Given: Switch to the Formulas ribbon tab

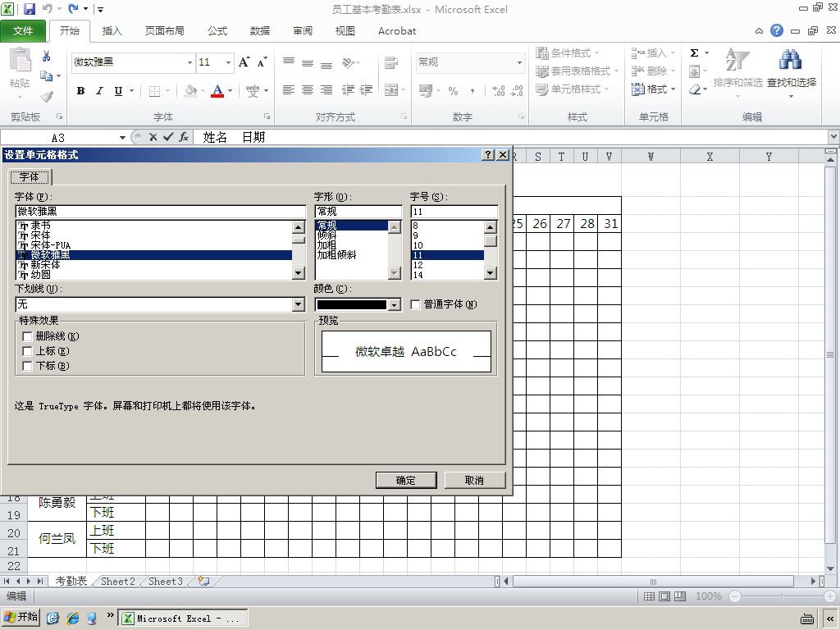Looking at the screenshot, I should click(217, 31).
